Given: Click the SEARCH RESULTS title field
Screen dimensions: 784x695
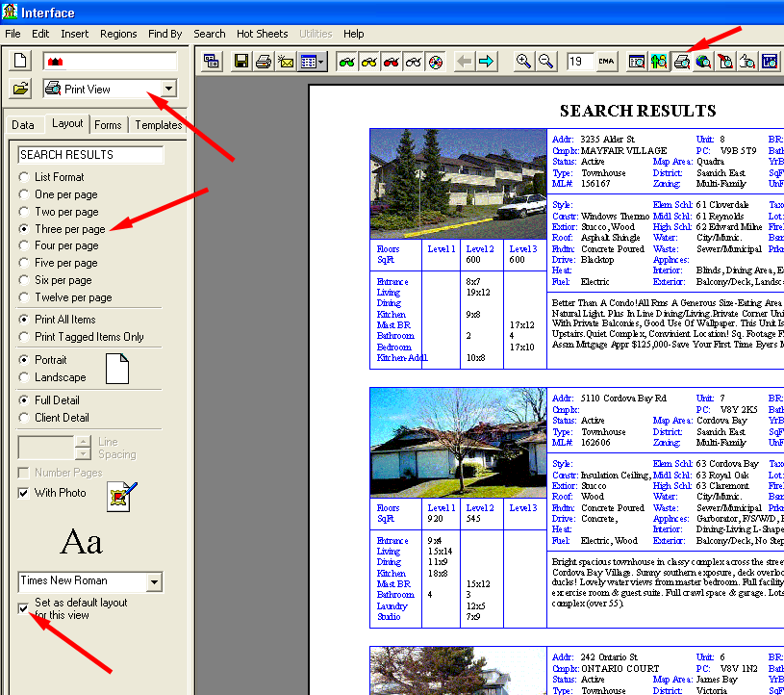Looking at the screenshot, I should coord(90,155).
